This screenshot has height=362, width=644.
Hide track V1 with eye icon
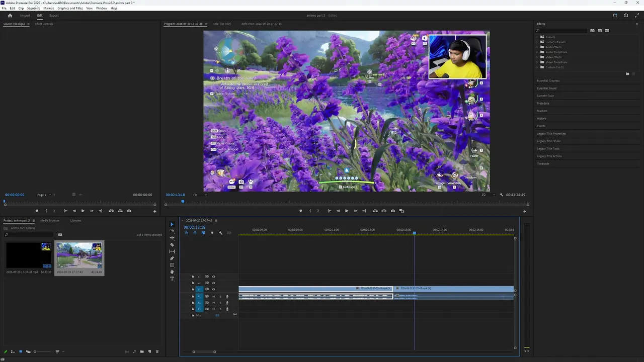(x=213, y=289)
